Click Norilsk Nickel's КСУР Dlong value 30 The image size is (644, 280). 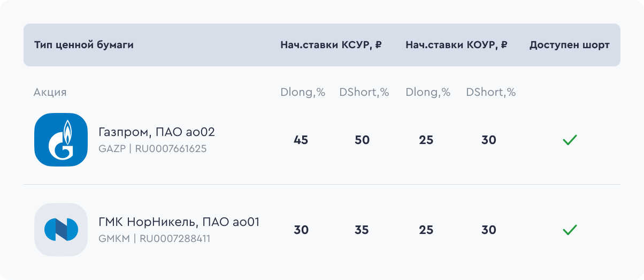[x=301, y=230]
